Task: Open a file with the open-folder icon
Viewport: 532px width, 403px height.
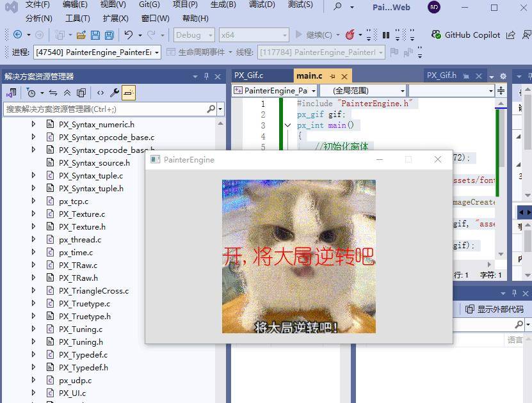Action: 81,35
